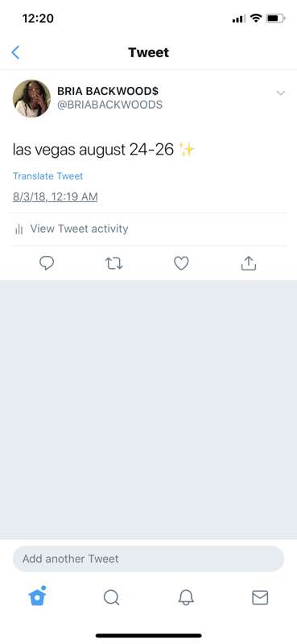
Task: Open the Notifications bell tab
Action: [186, 597]
